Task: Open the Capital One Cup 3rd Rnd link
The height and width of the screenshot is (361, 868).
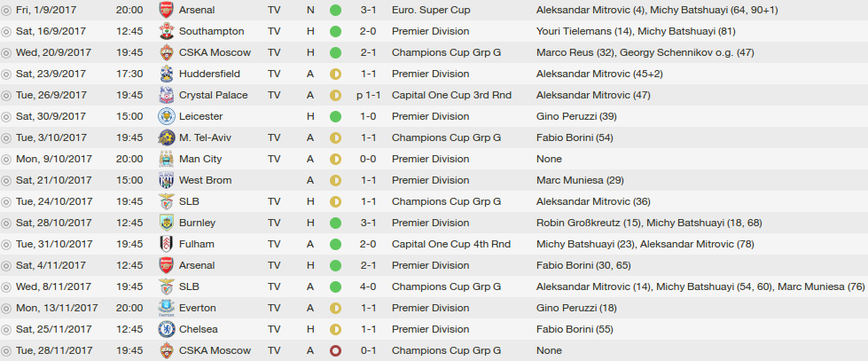Action: point(451,95)
